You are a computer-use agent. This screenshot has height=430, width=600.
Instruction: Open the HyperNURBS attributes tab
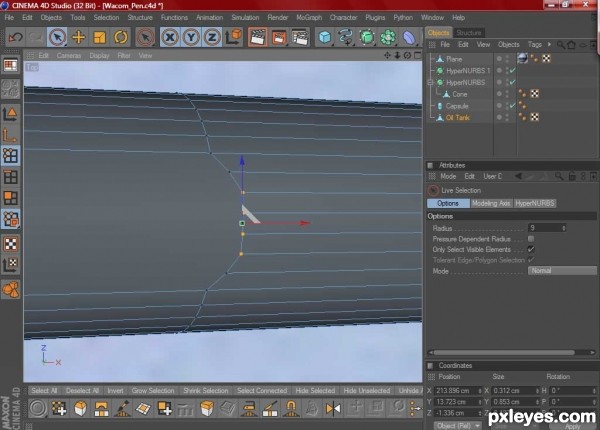pyautogui.click(x=535, y=203)
